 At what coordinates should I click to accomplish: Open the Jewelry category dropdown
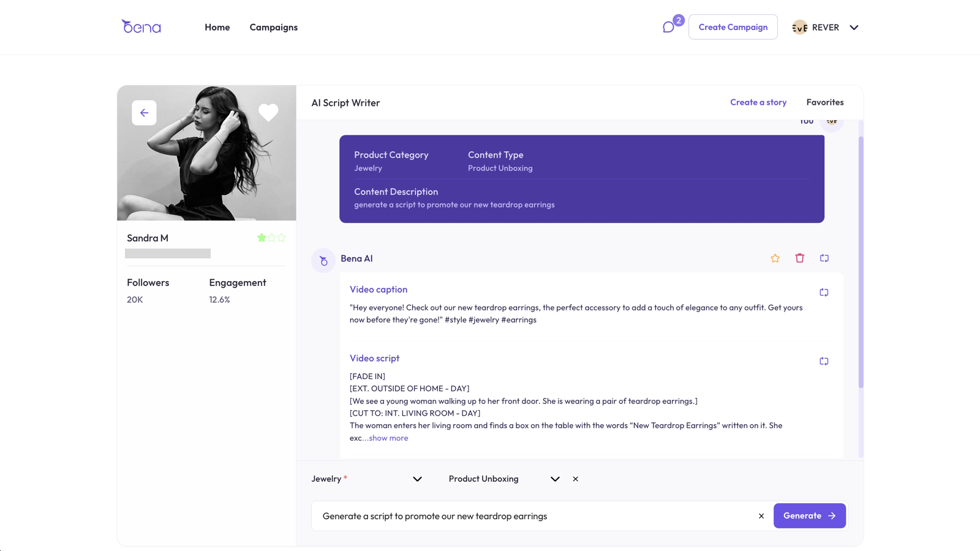click(366, 479)
